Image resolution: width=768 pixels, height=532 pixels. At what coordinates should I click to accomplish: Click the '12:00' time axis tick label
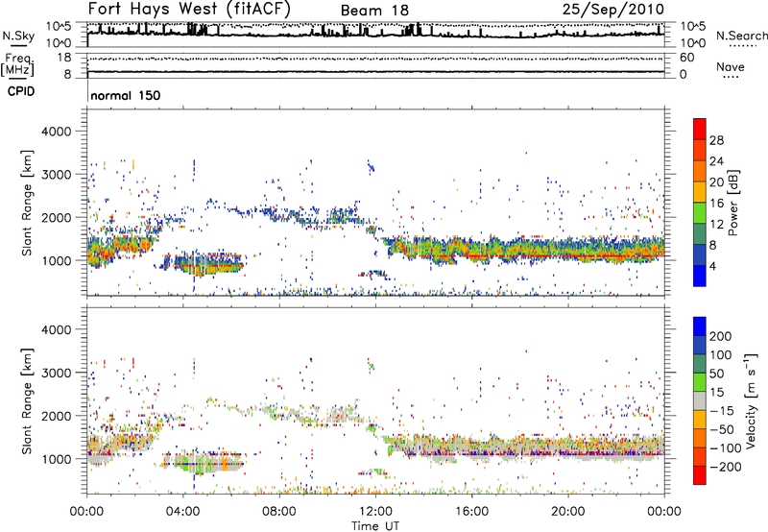point(375,512)
